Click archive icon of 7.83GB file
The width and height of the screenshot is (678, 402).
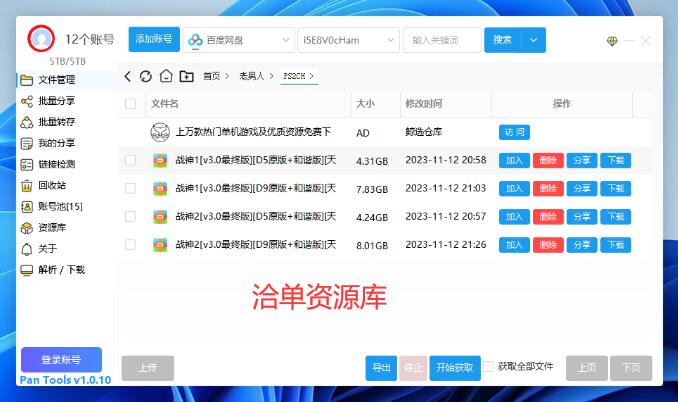click(x=160, y=188)
